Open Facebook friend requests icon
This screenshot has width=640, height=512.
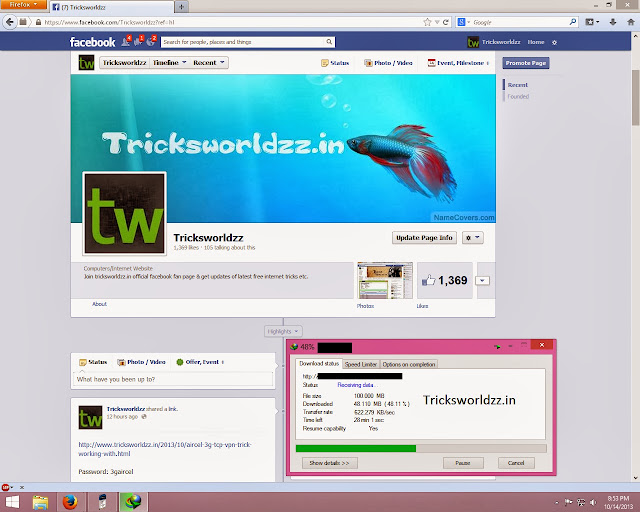coord(126,41)
